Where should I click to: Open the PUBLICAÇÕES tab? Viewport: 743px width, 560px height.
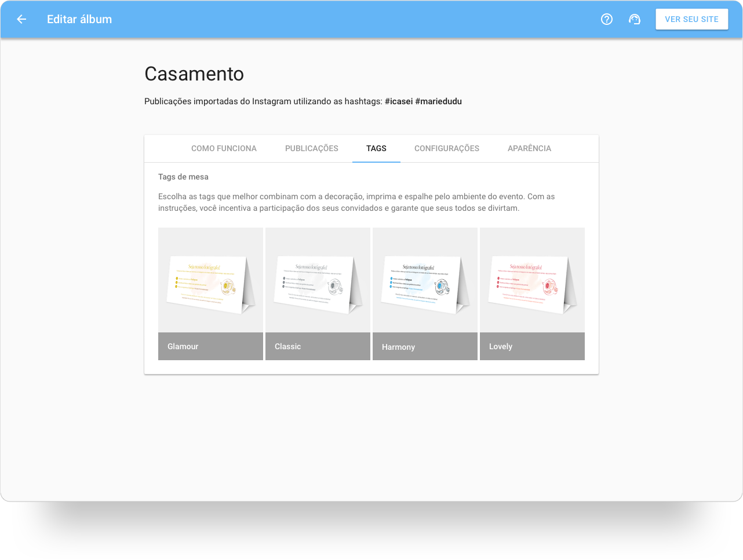(311, 148)
